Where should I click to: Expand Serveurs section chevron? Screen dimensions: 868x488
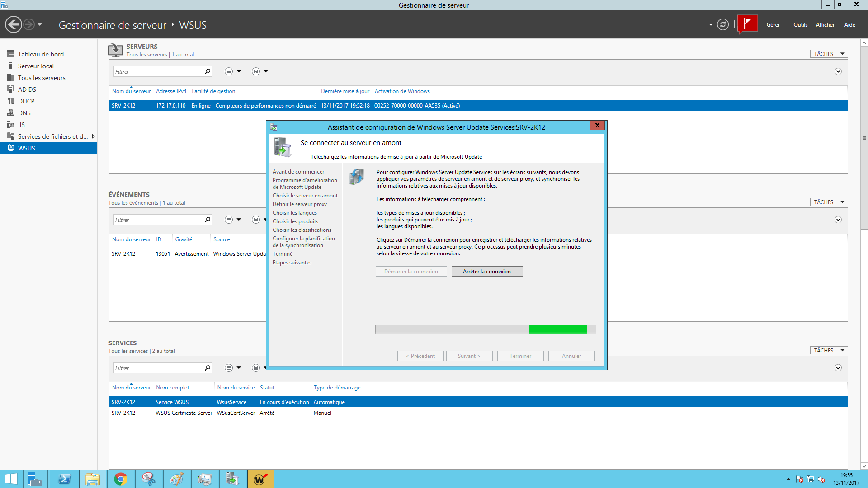tap(838, 71)
